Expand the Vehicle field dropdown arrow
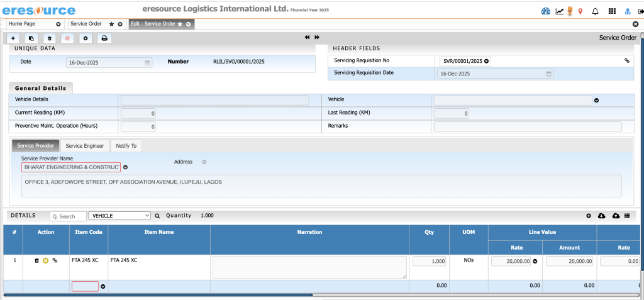 pos(596,100)
